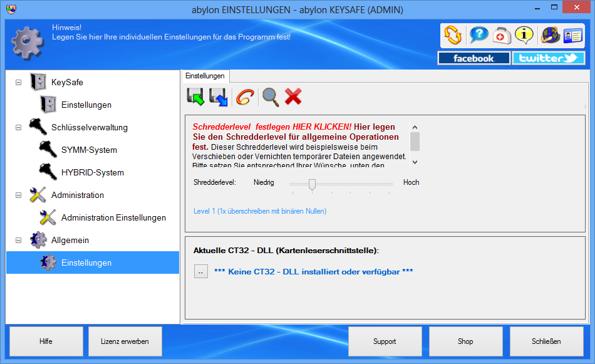Open the facebook link button

(x=473, y=58)
